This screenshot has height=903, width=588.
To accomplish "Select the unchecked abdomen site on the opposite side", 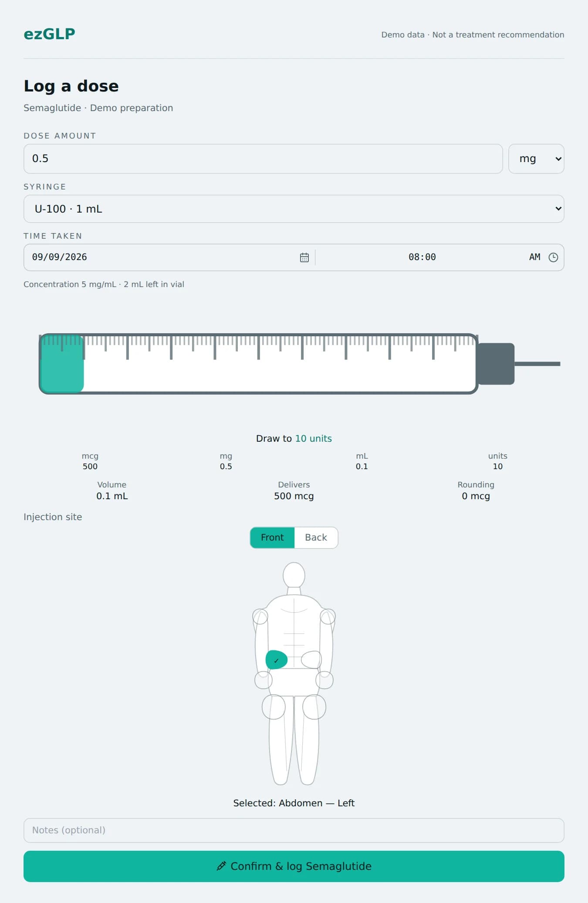I will click(x=311, y=659).
